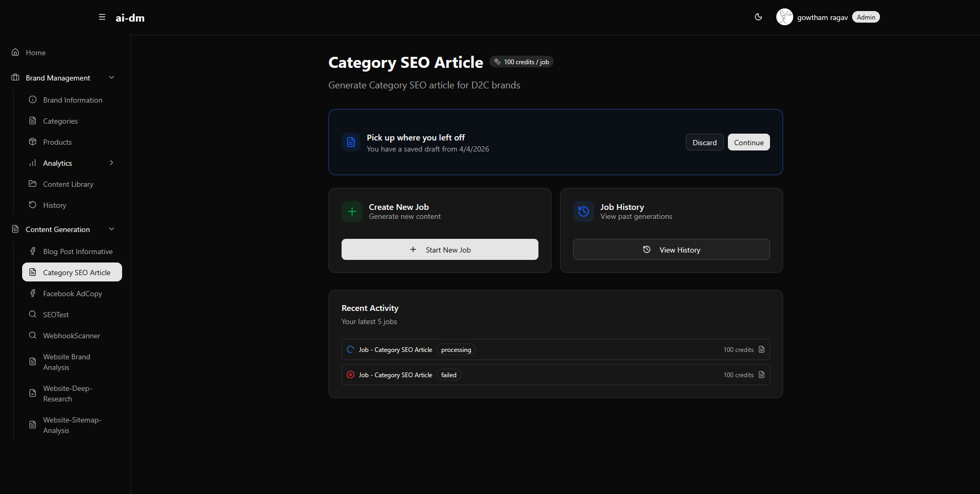Click the green plus icon in Create New Job
This screenshot has width=980, height=494.
coord(352,211)
